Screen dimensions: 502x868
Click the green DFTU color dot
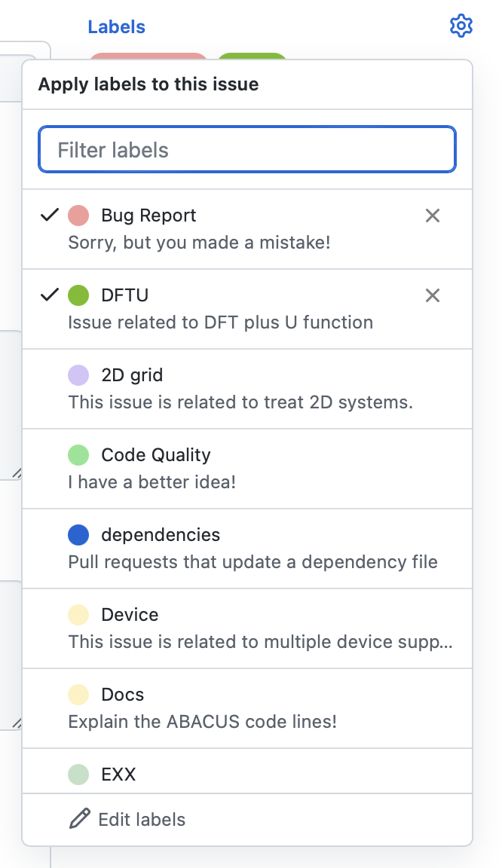[78, 295]
